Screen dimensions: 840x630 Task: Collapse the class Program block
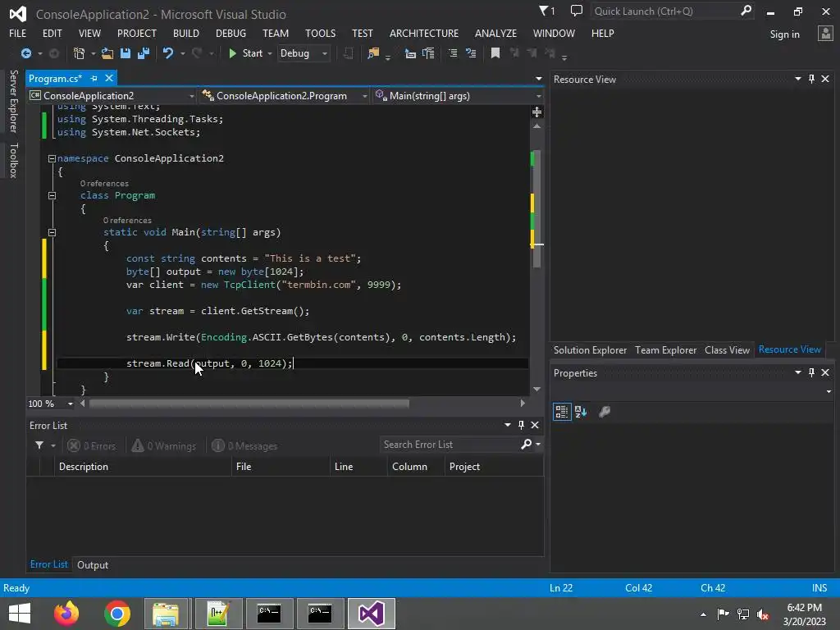[52, 195]
